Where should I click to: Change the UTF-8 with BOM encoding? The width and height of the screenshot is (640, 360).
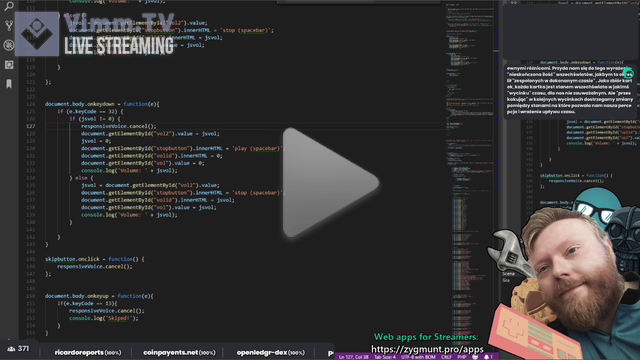coord(418,357)
